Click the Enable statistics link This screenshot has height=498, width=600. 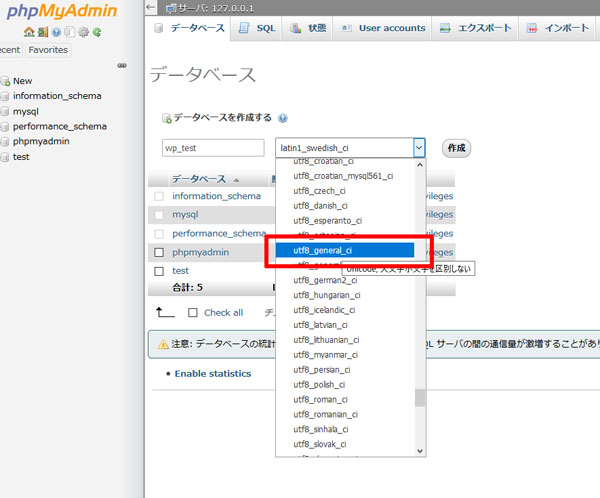(213, 374)
